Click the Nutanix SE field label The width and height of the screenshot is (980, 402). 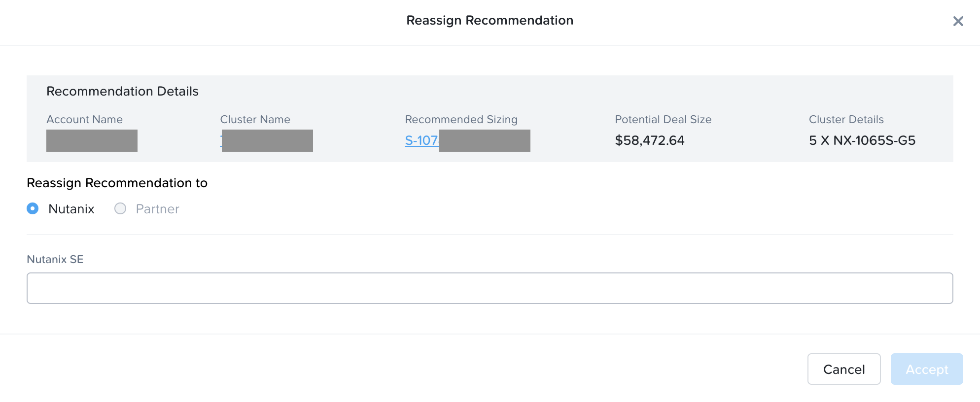(55, 259)
